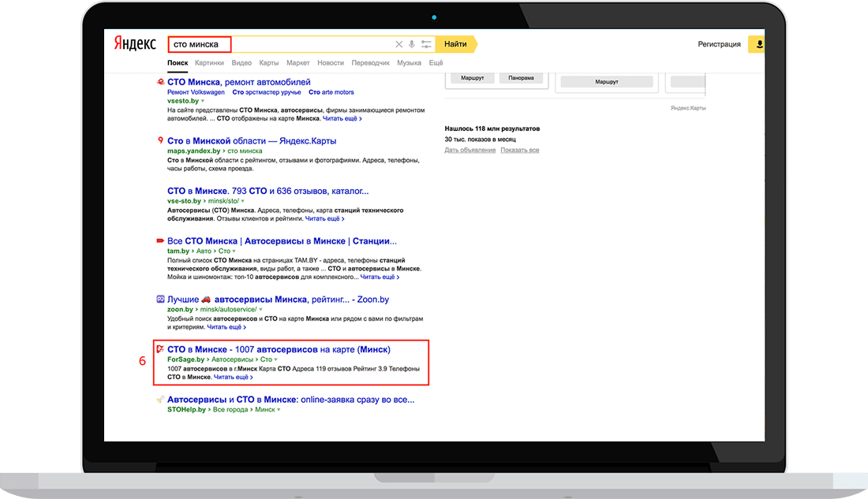Click the ForSage.by result favicon
The width and height of the screenshot is (868, 499).
(160, 349)
